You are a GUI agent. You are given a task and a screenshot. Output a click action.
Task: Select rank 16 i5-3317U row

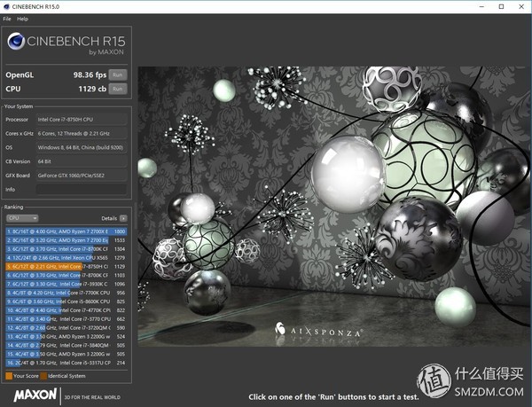(66, 363)
